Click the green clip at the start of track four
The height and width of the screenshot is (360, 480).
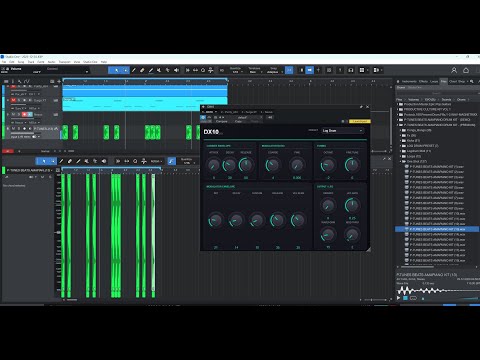tap(65, 132)
